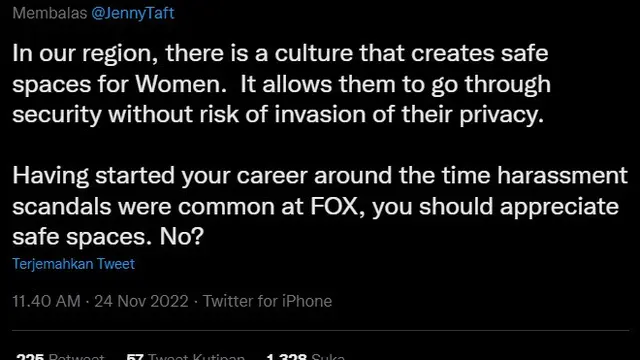Open the 11.40 AM timestamp
640x360 pixels.
[x=46, y=301]
